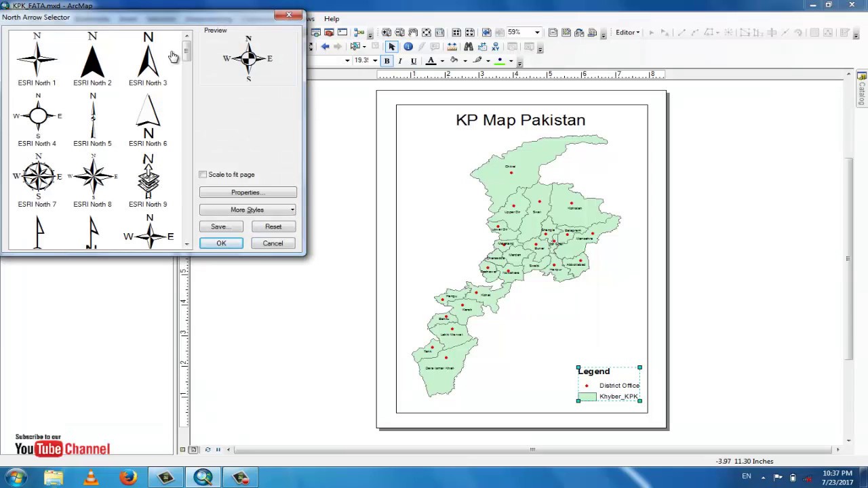Pick the ESRI North 9 arrow
Image resolution: width=868 pixels, height=488 pixels.
tap(148, 180)
